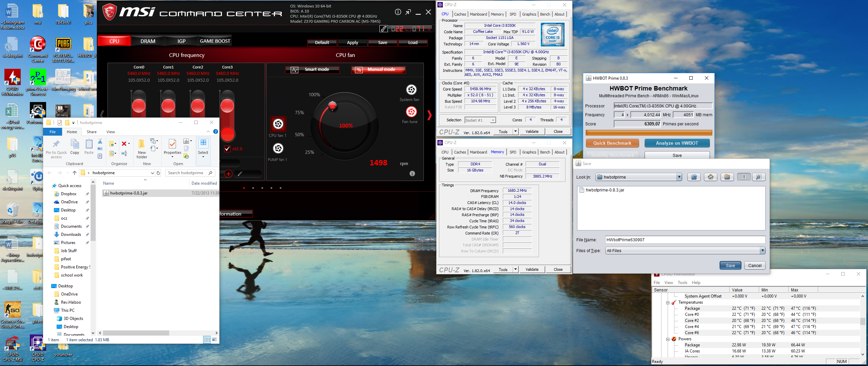Click Analyze on HWBOT button
Image resolution: width=868 pixels, height=366 pixels.
(677, 143)
